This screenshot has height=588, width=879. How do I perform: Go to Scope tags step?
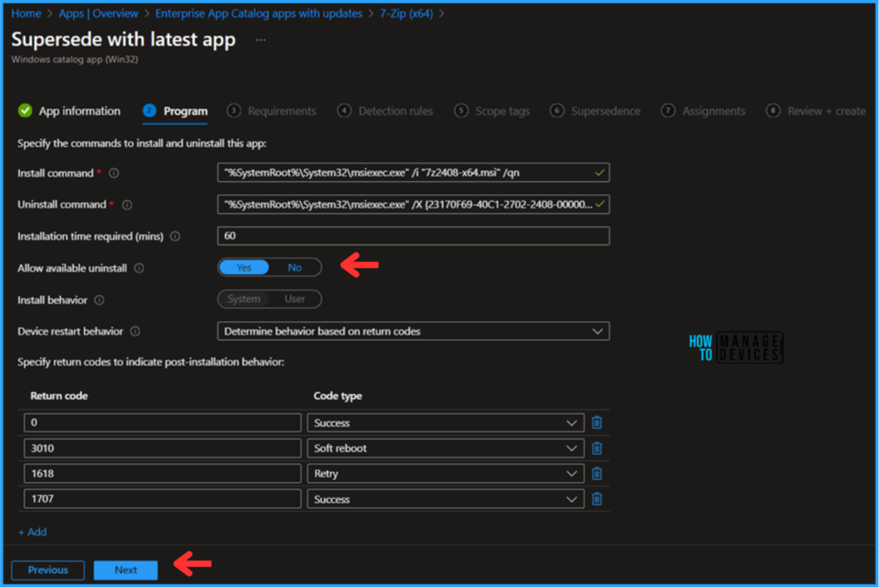[492, 111]
